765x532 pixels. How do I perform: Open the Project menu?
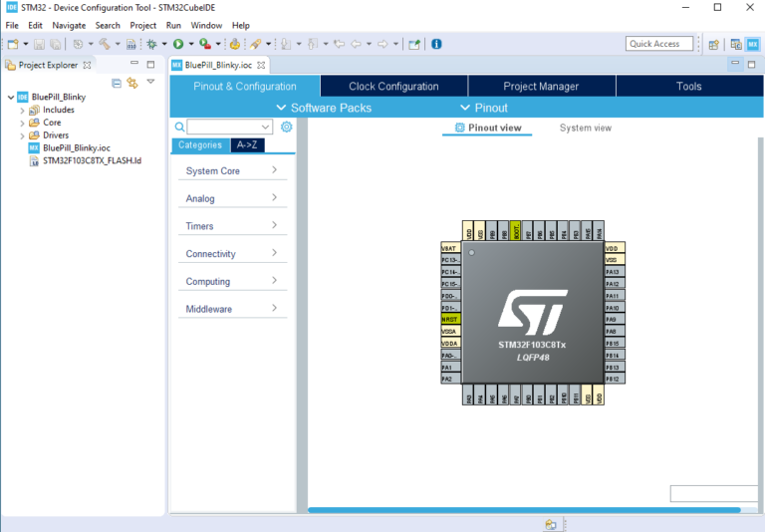tap(143, 25)
